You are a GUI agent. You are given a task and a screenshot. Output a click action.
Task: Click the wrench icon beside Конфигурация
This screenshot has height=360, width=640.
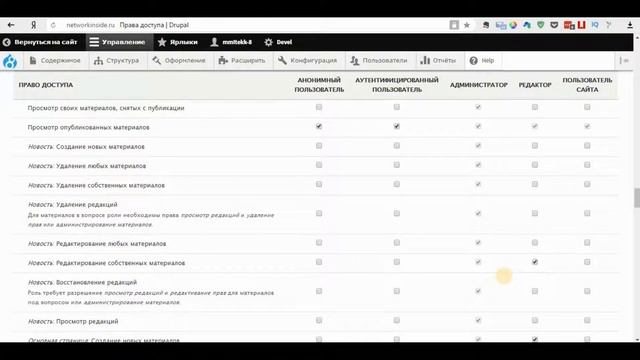click(282, 60)
